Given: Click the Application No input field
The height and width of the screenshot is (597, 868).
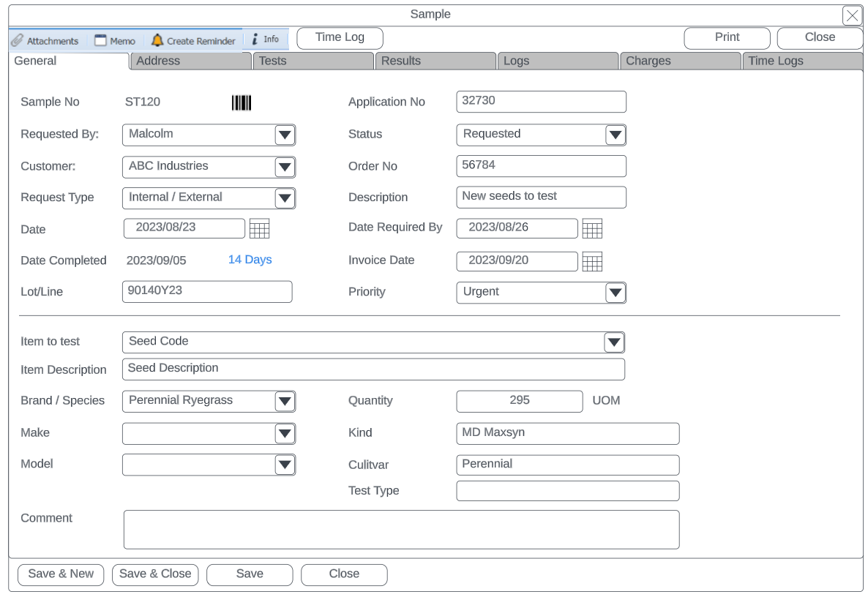Looking at the screenshot, I should point(541,102).
